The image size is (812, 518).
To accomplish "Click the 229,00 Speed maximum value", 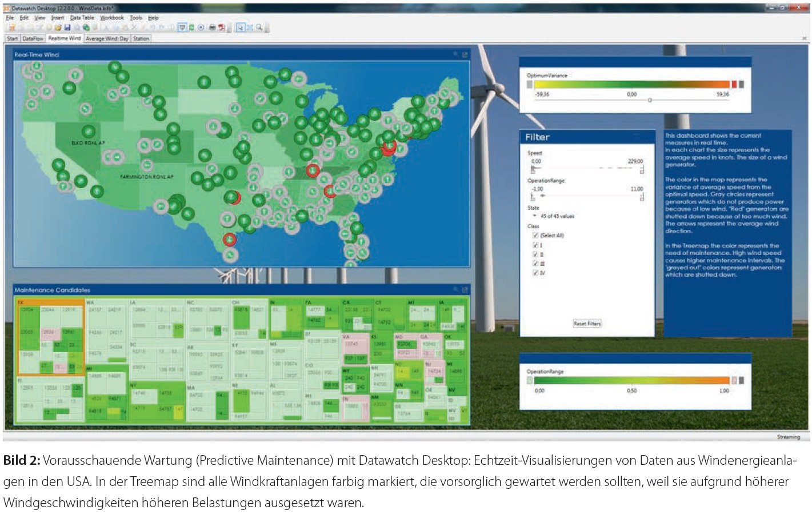I will coord(635,161).
